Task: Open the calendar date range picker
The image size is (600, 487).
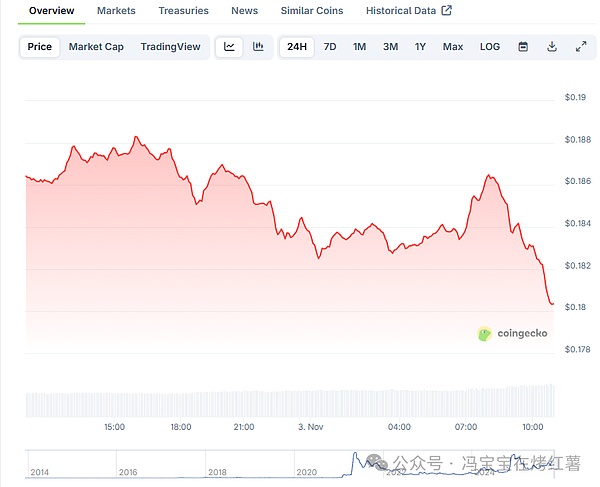Action: click(523, 47)
